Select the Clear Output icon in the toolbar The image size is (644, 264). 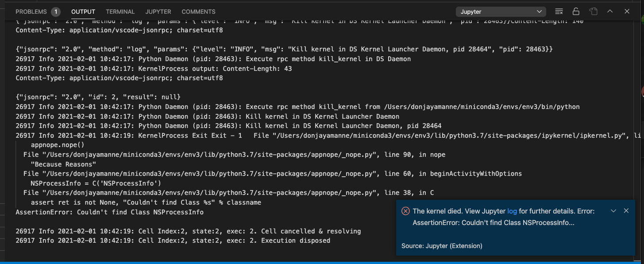[559, 12]
